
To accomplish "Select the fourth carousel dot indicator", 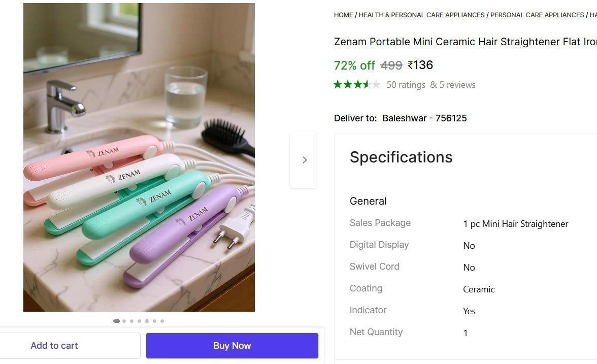I will [139, 321].
